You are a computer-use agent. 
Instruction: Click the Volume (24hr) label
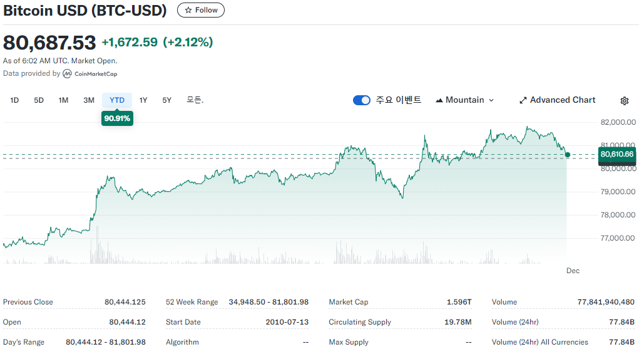(515, 322)
